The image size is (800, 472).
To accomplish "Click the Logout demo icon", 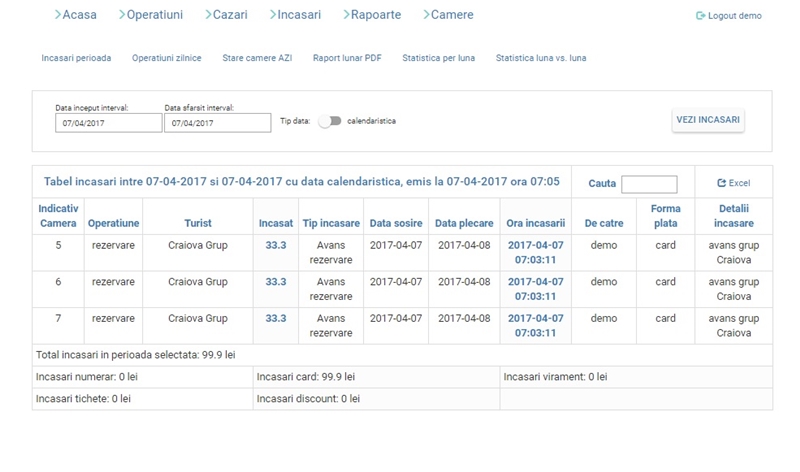I will (x=700, y=16).
